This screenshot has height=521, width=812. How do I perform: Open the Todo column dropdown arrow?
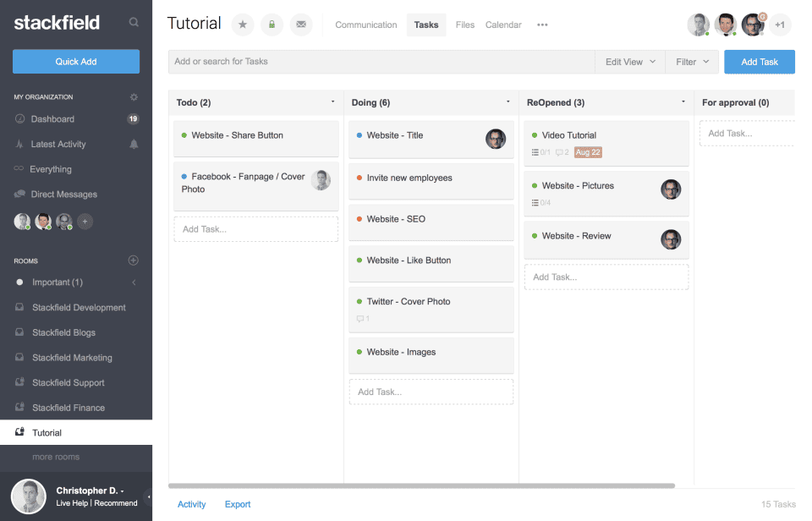click(333, 101)
